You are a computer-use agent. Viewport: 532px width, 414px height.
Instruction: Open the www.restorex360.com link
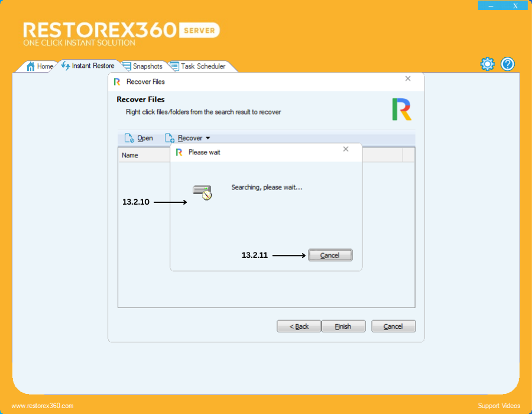(x=43, y=406)
